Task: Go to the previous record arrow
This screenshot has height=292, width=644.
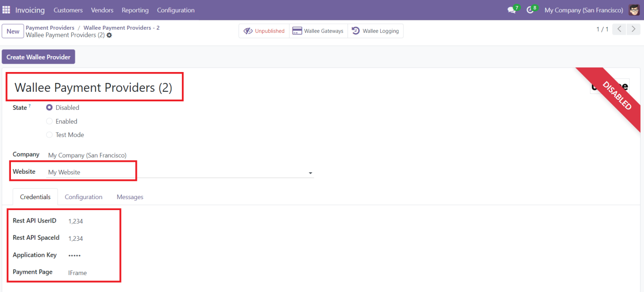Action: point(619,29)
